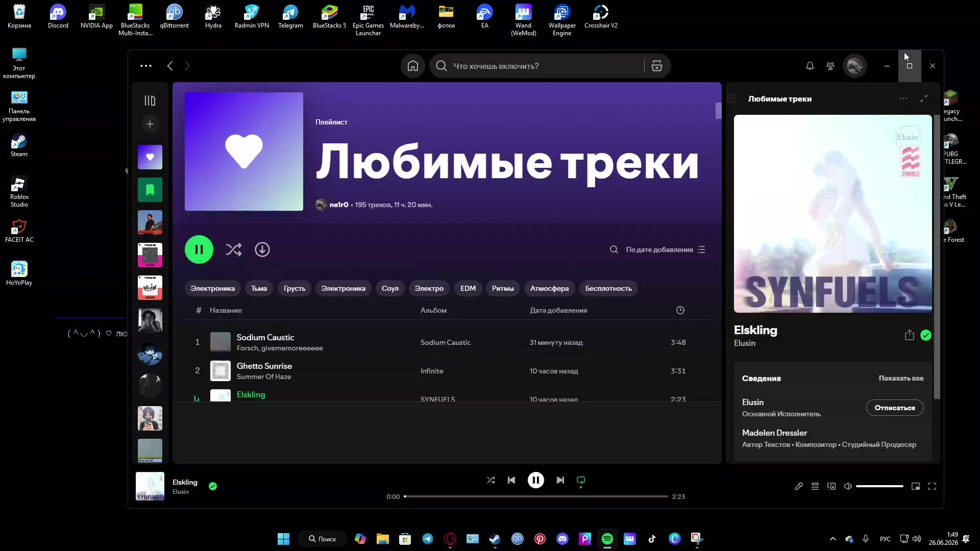Open the SALEM playlist thumbnail in the sidebar
Image resolution: width=980 pixels, height=551 pixels.
pyautogui.click(x=150, y=288)
